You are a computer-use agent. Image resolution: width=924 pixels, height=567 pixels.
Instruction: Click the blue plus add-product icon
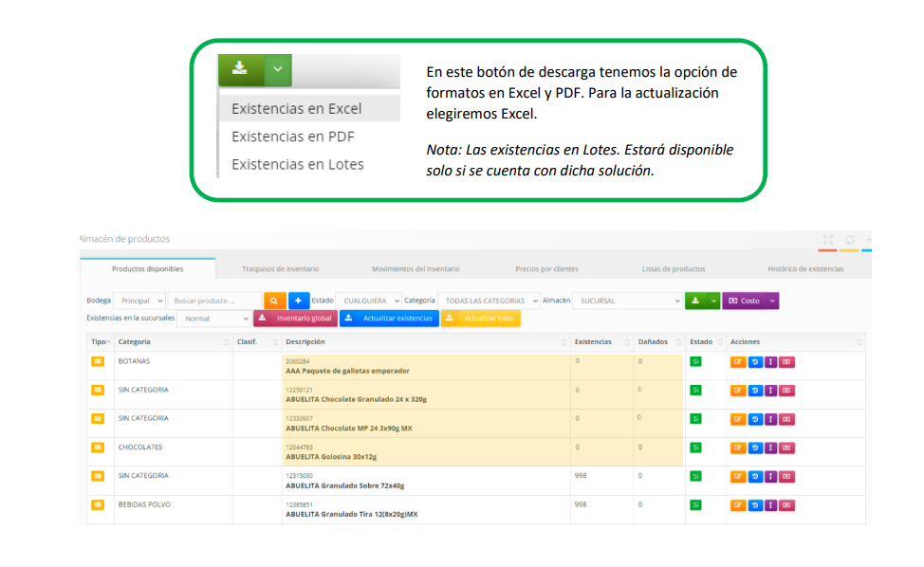[x=299, y=301]
